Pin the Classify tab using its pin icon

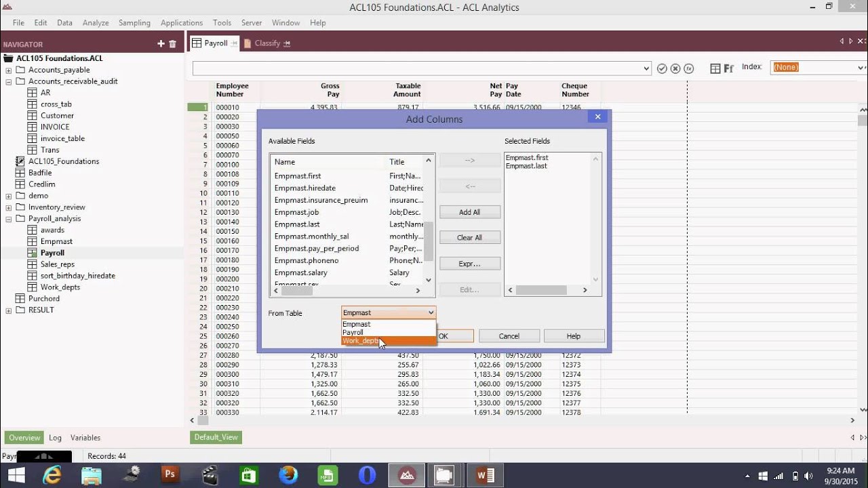pyautogui.click(x=287, y=43)
